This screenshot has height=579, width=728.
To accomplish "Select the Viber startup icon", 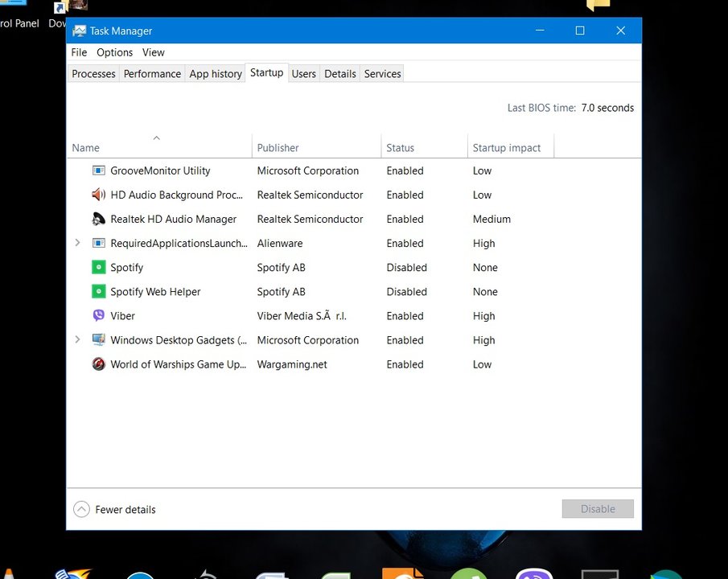I will (99, 316).
